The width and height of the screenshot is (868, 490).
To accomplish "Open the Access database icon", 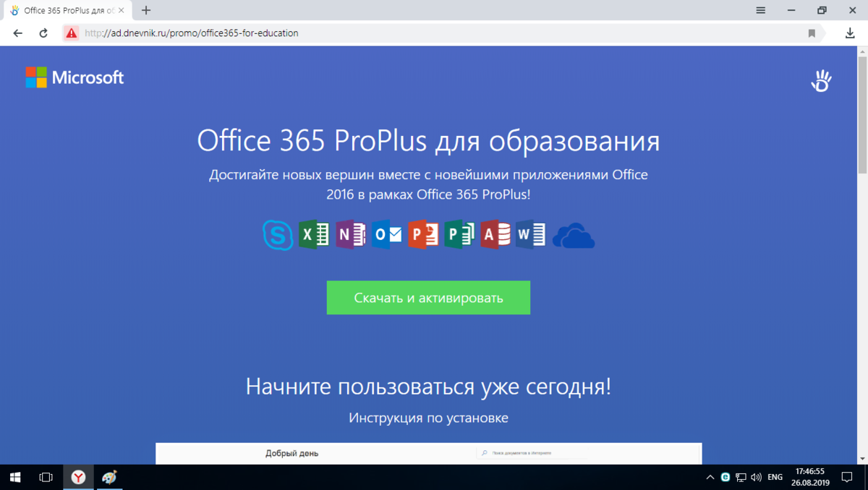I will [495, 234].
